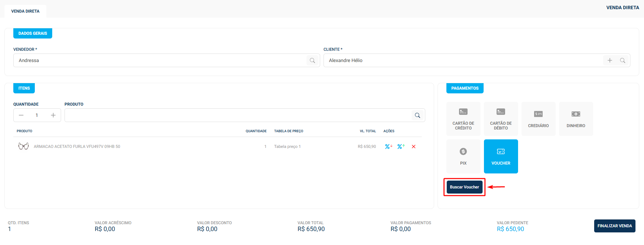Remove the item with the red X icon
This screenshot has width=644, height=245.
point(413,147)
